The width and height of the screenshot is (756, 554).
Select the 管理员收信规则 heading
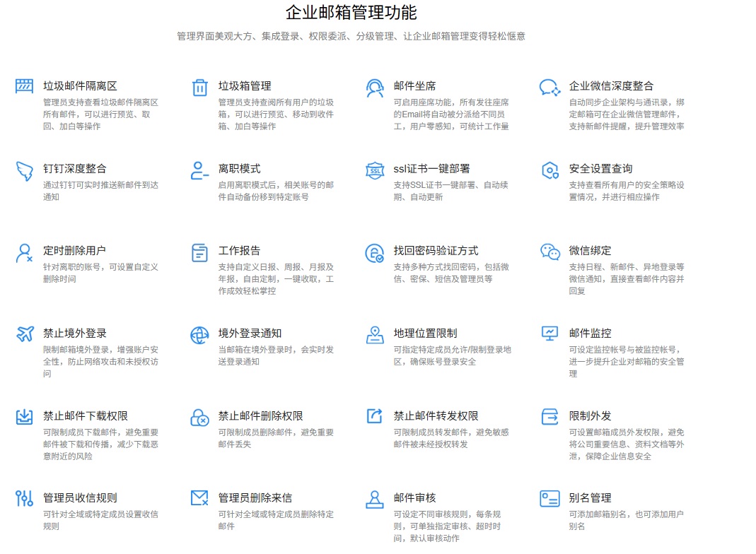(80, 497)
